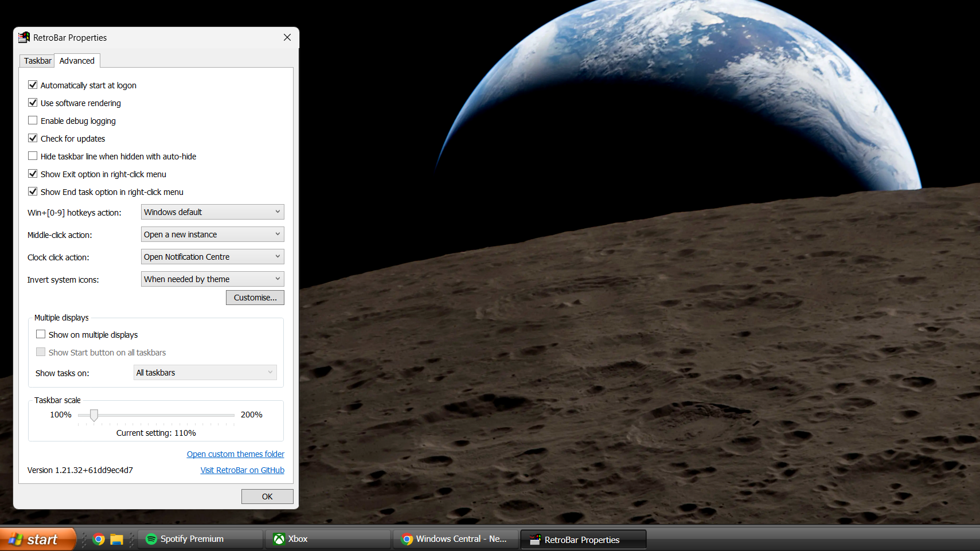The height and width of the screenshot is (551, 980).
Task: Switch to the Taskbar tab
Action: [37, 61]
